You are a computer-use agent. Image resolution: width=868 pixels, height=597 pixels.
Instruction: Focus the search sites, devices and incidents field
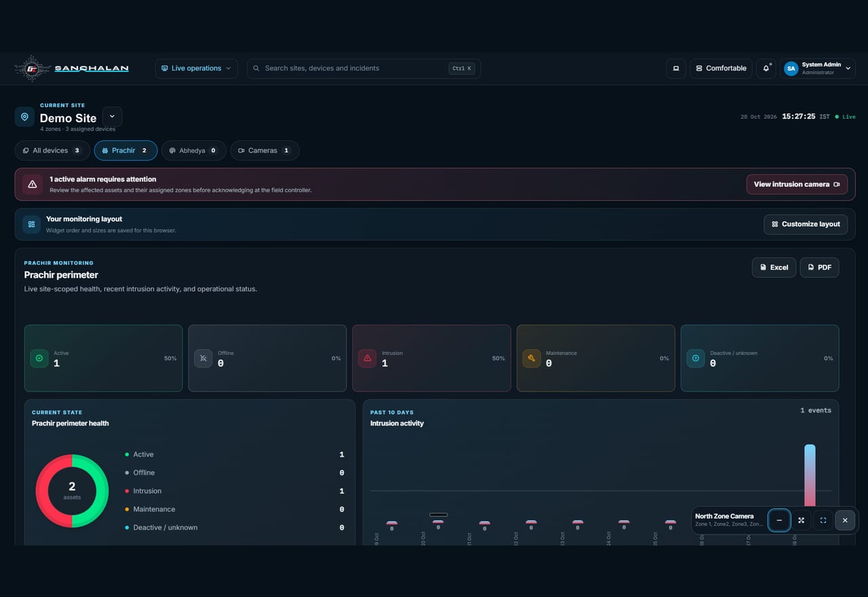(x=363, y=69)
